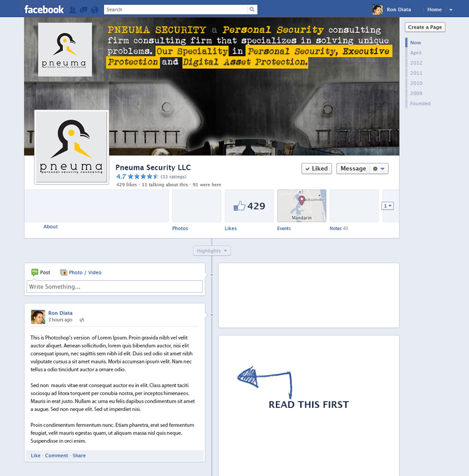This screenshot has width=469, height=476.
Task: Click the Pneuma Security LLC page title
Action: pyautogui.click(x=153, y=168)
